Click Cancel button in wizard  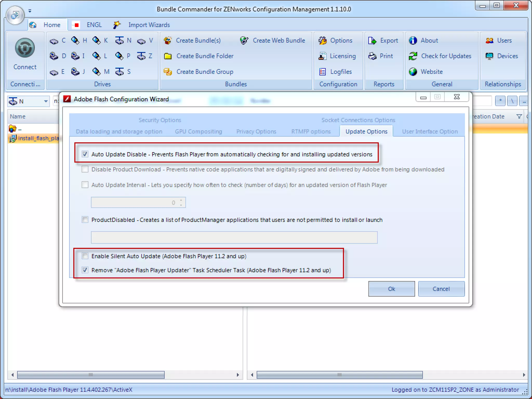[x=441, y=289]
